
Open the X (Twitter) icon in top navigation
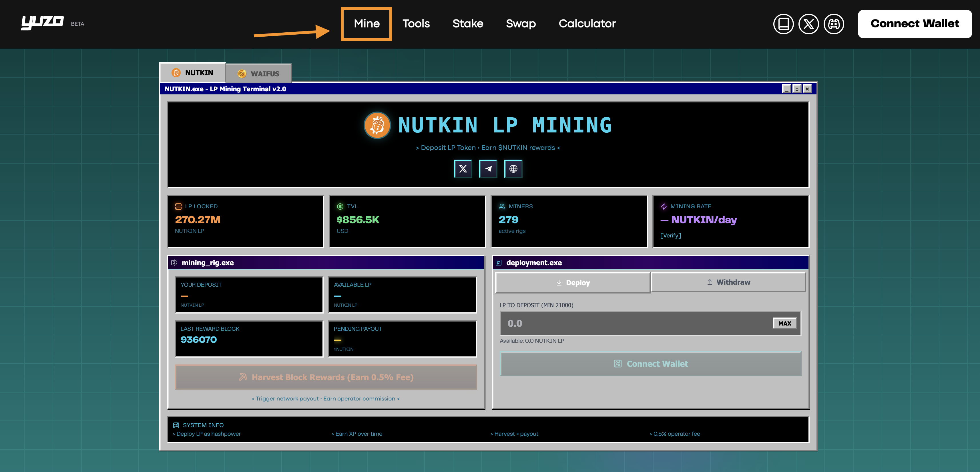808,24
